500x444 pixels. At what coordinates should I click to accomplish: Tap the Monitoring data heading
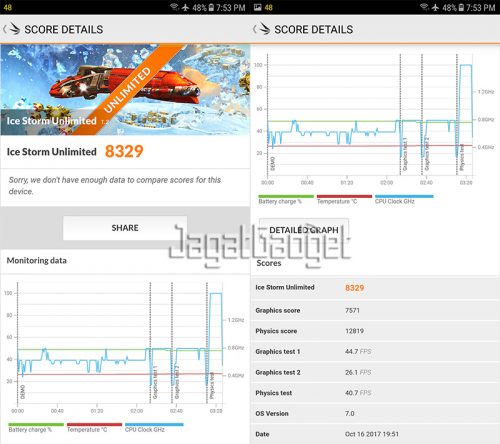click(x=37, y=260)
